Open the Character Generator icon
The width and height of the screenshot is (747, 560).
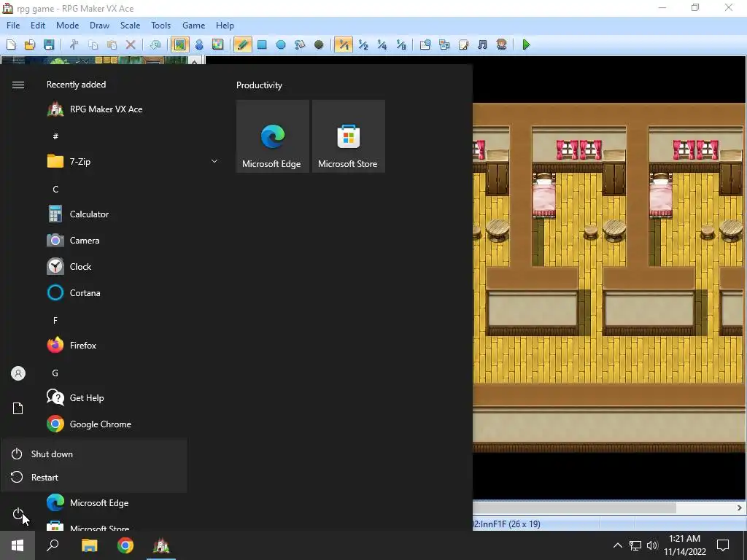click(x=501, y=44)
